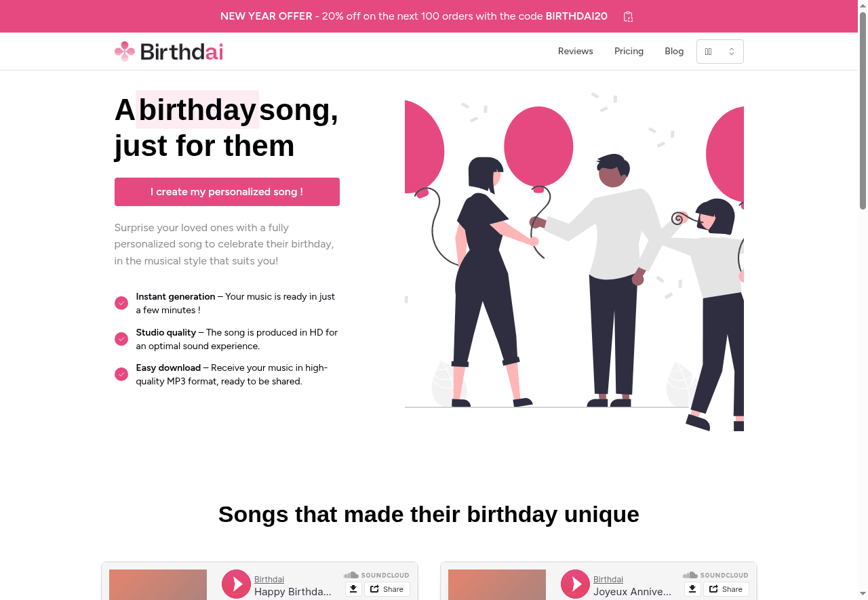
Task: Click the first song's waveform thumbnail
Action: pos(157,584)
